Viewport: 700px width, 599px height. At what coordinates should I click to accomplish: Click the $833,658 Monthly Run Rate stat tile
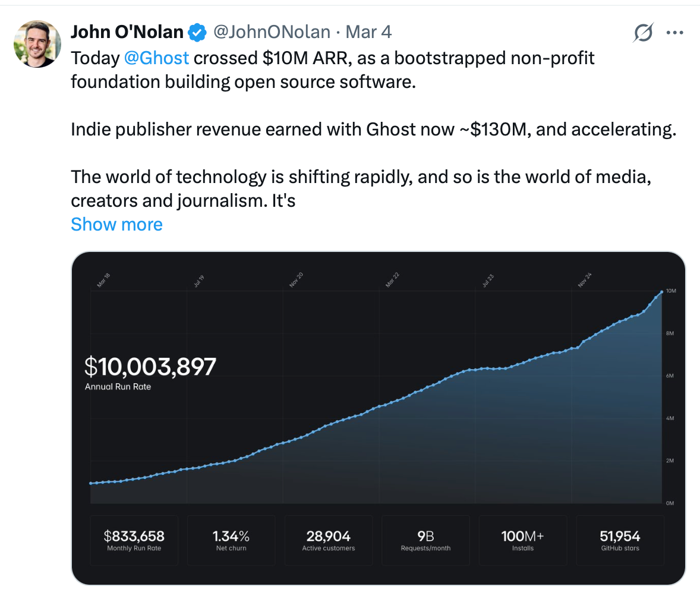(x=134, y=540)
